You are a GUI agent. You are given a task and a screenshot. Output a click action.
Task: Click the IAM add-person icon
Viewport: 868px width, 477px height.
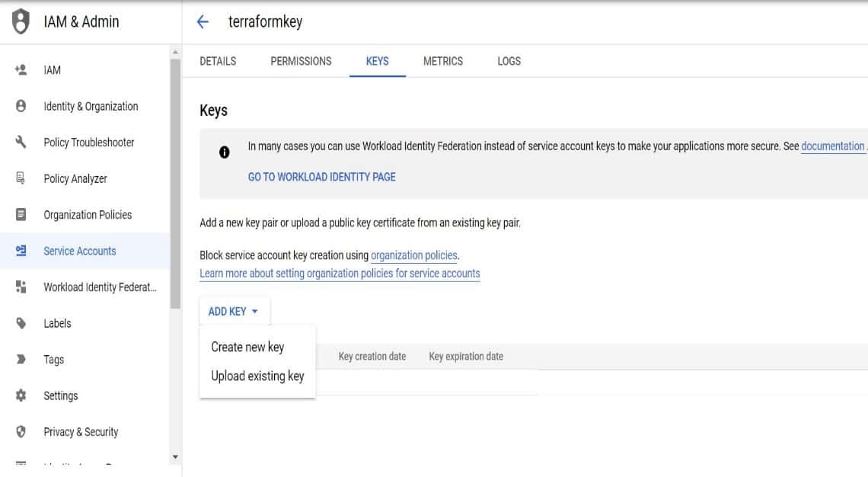[x=21, y=70]
